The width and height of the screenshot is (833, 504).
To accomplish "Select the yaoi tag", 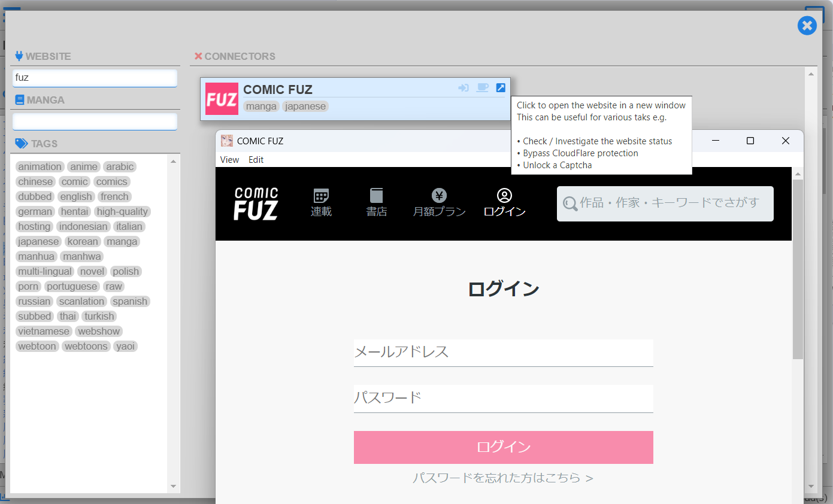I will pos(126,346).
